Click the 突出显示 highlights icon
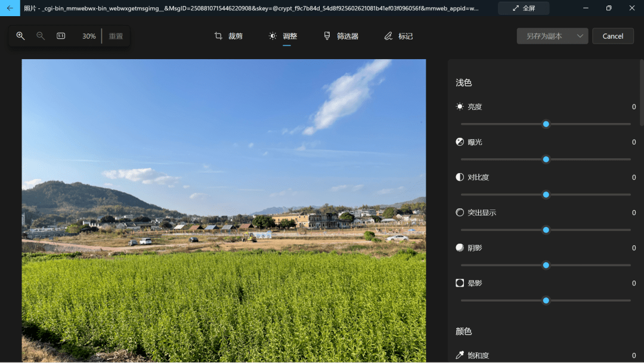644x363 pixels. 459,212
